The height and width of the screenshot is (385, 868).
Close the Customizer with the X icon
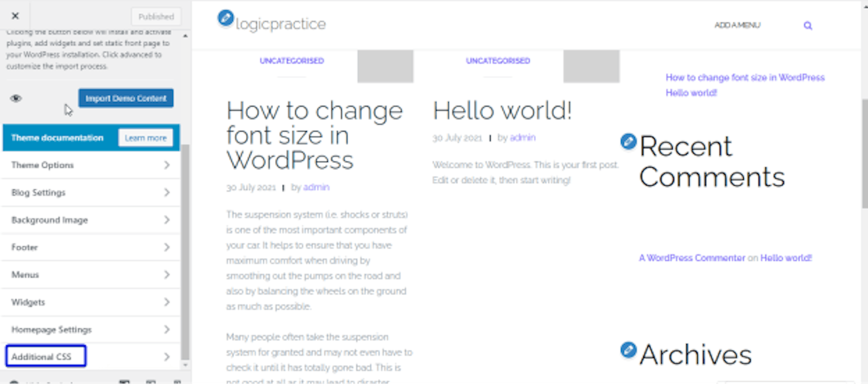tap(15, 16)
